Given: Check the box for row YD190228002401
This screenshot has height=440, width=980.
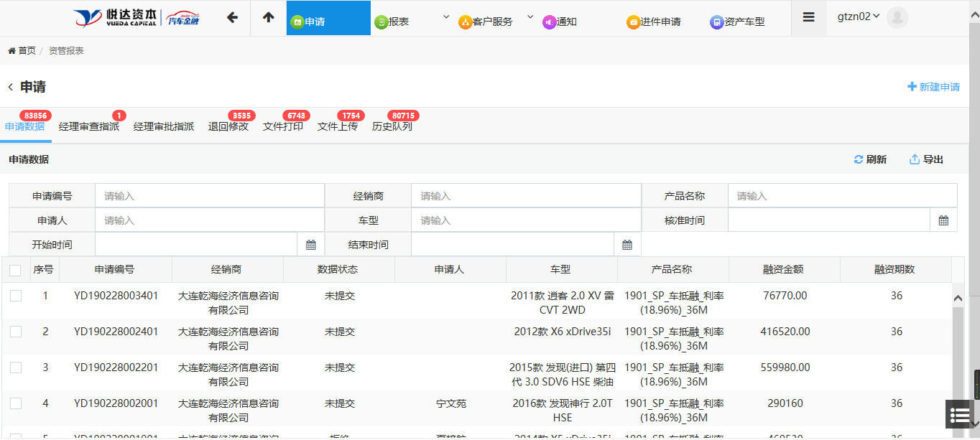Looking at the screenshot, I should 16,332.
